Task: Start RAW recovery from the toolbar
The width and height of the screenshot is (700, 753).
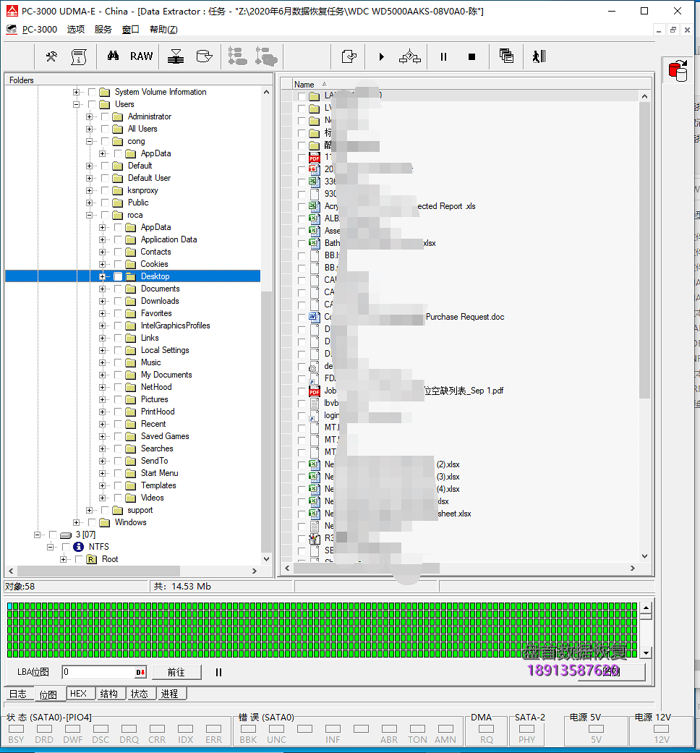Action: (141, 56)
